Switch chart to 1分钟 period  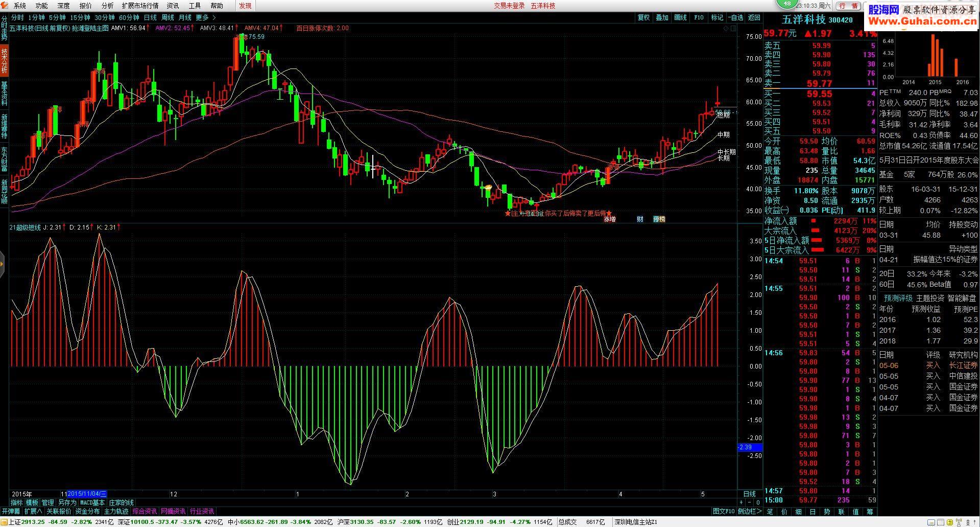pyautogui.click(x=36, y=17)
